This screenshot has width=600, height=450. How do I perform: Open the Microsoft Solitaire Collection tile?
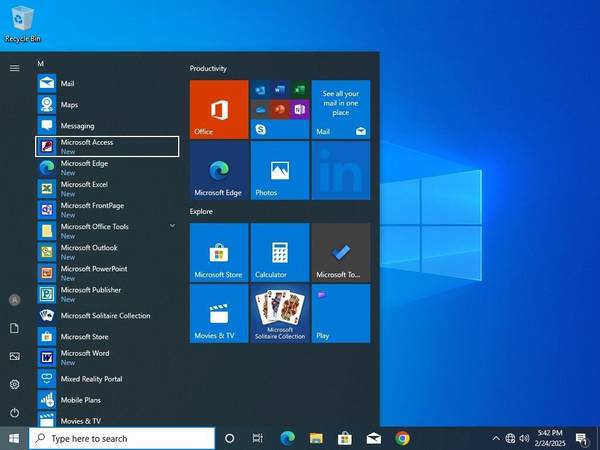(x=279, y=313)
